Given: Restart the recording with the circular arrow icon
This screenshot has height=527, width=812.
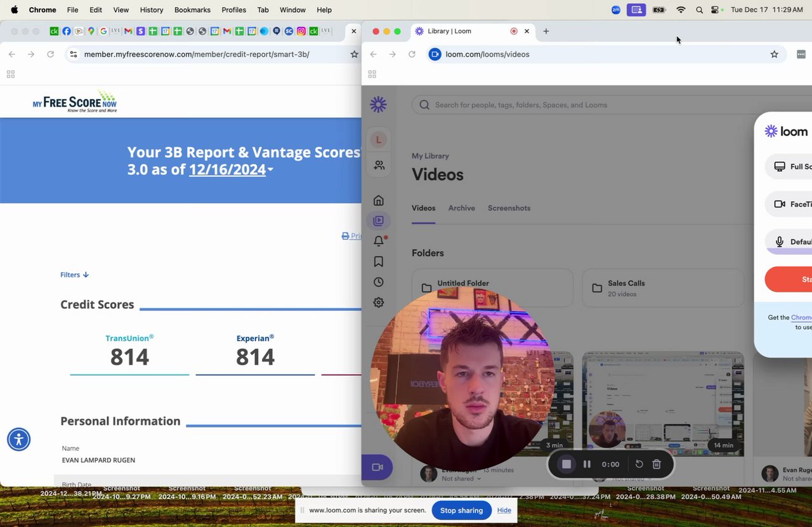Looking at the screenshot, I should click(639, 464).
